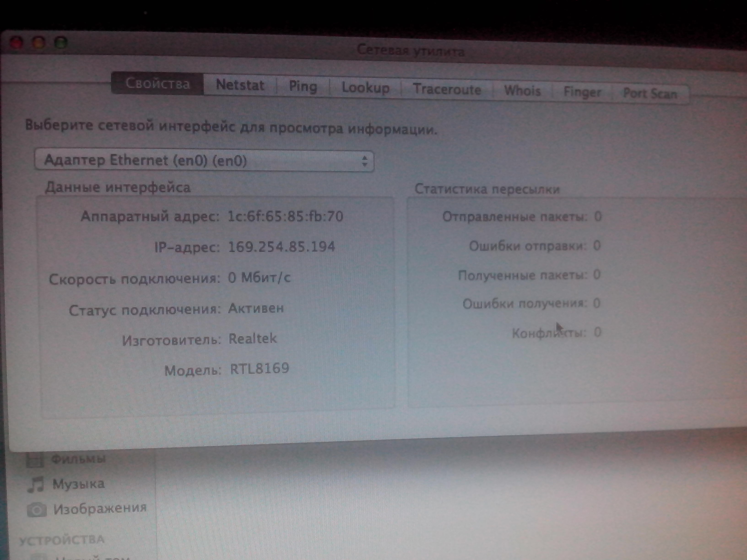The image size is (747, 560).
Task: Click the red close window button
Action: (16, 43)
